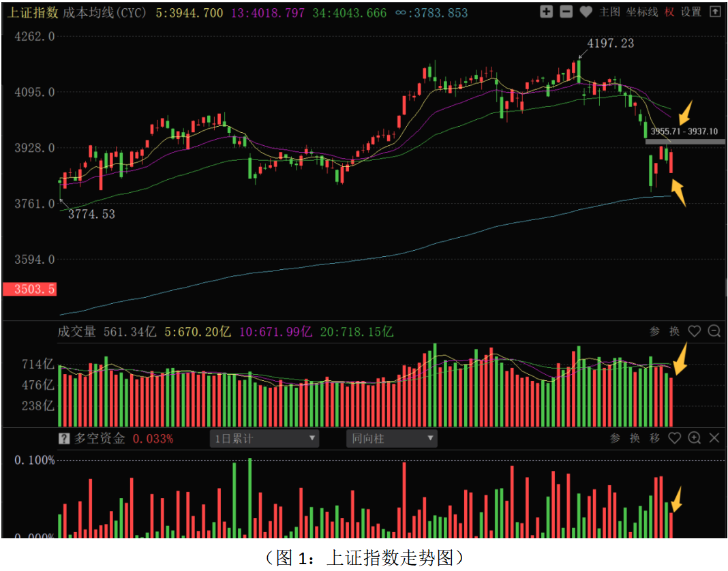The width and height of the screenshot is (728, 571).
Task: Click the magnifier plus icon in 多空资金 panel
Action: click(x=695, y=438)
